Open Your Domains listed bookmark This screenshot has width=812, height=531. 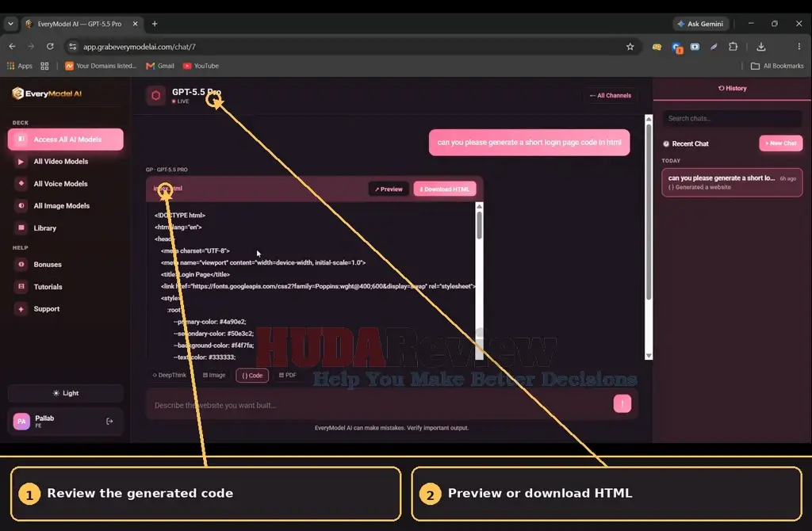pyautogui.click(x=101, y=66)
